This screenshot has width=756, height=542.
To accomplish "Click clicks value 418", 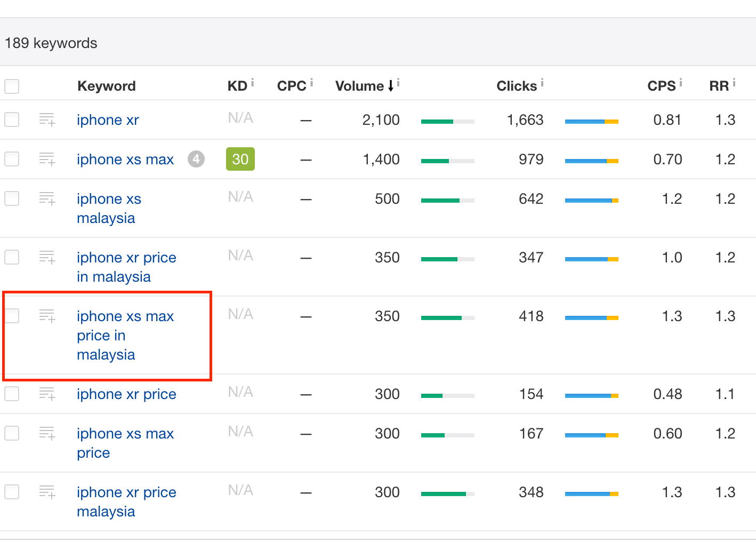I will coord(531,316).
